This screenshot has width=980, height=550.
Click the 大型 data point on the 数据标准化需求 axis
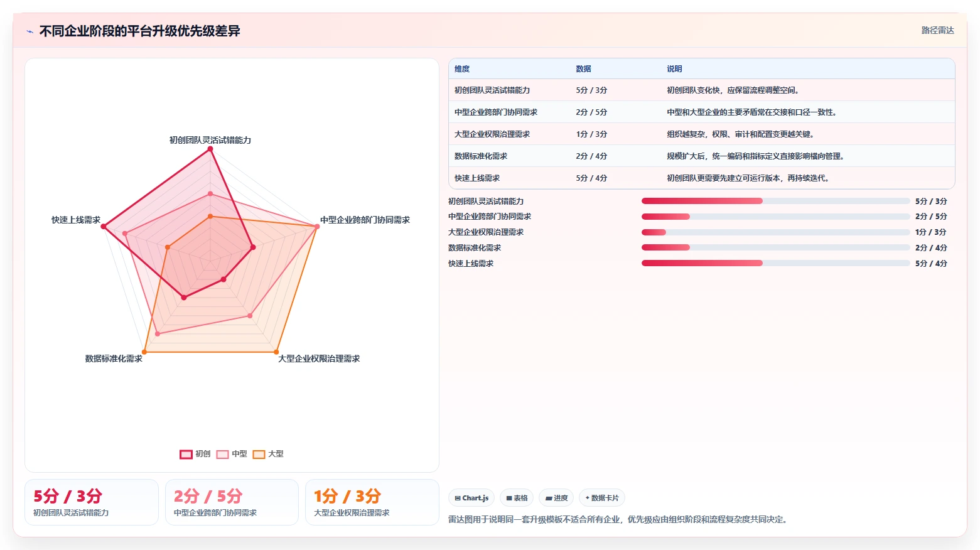144,352
